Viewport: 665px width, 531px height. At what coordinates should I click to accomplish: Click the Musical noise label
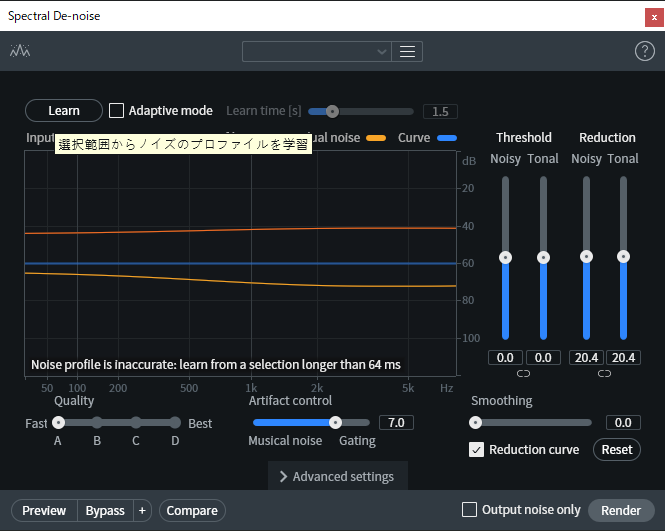pyautogui.click(x=285, y=441)
